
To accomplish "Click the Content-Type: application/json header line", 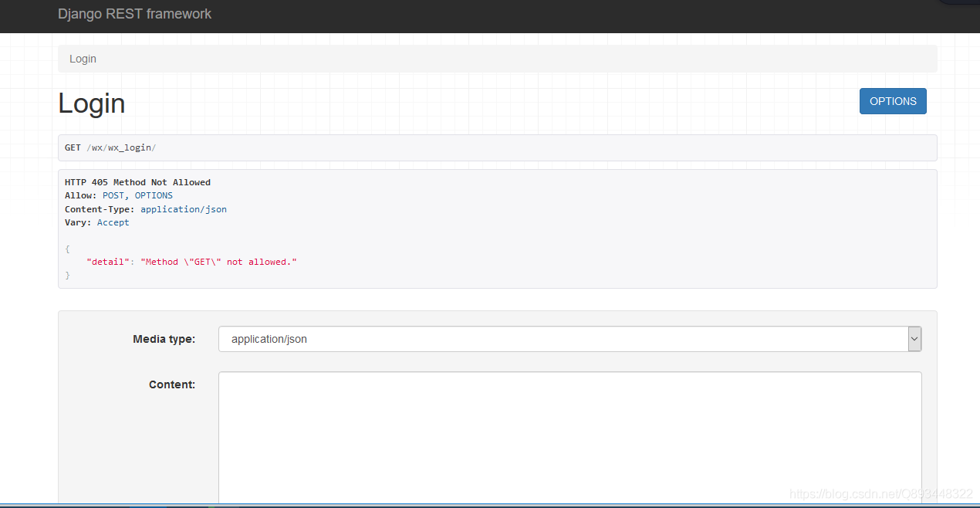I will point(146,209).
